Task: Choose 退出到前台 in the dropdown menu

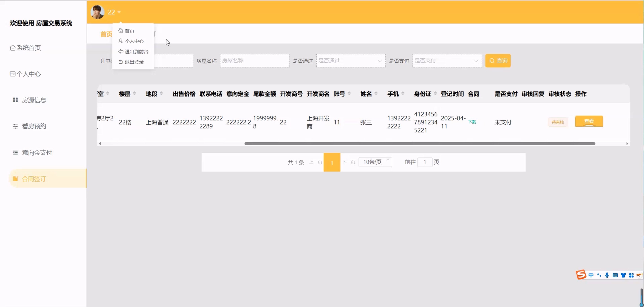Action: pos(136,52)
